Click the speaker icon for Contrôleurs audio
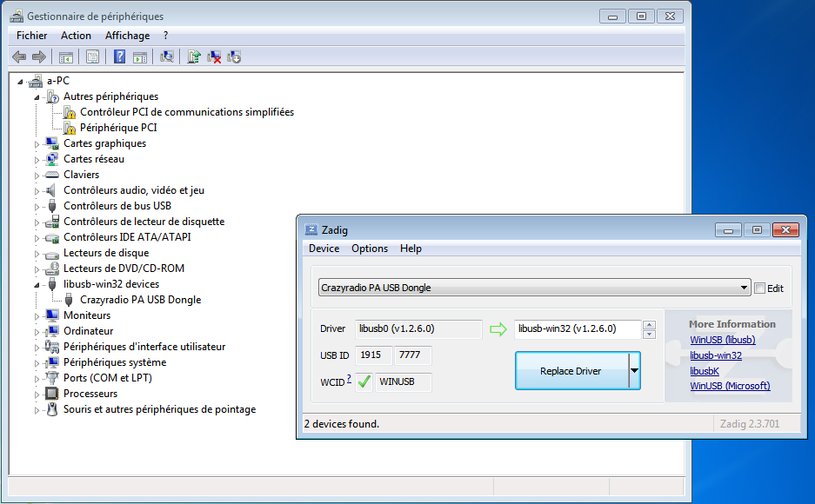The width and height of the screenshot is (815, 504). click(51, 190)
